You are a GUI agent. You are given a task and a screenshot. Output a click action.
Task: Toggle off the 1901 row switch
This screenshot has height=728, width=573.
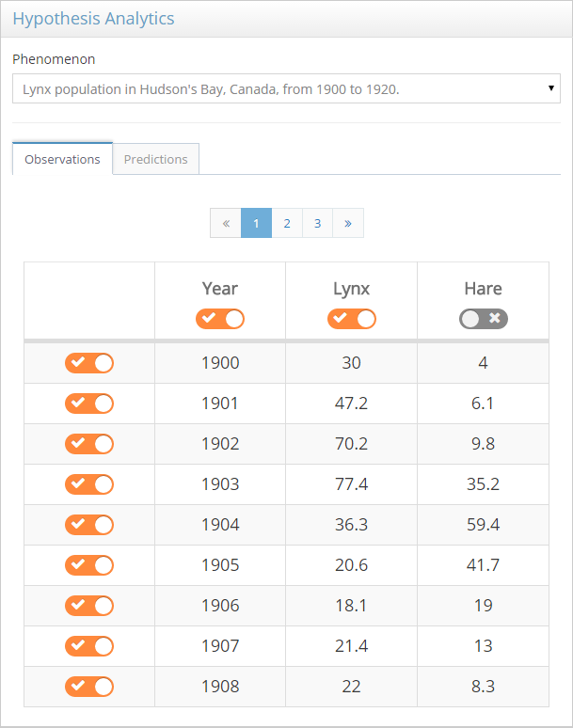coord(89,404)
